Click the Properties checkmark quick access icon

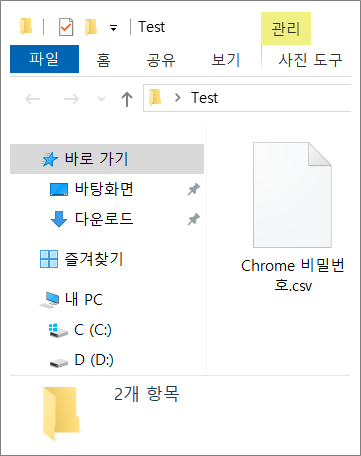66,27
